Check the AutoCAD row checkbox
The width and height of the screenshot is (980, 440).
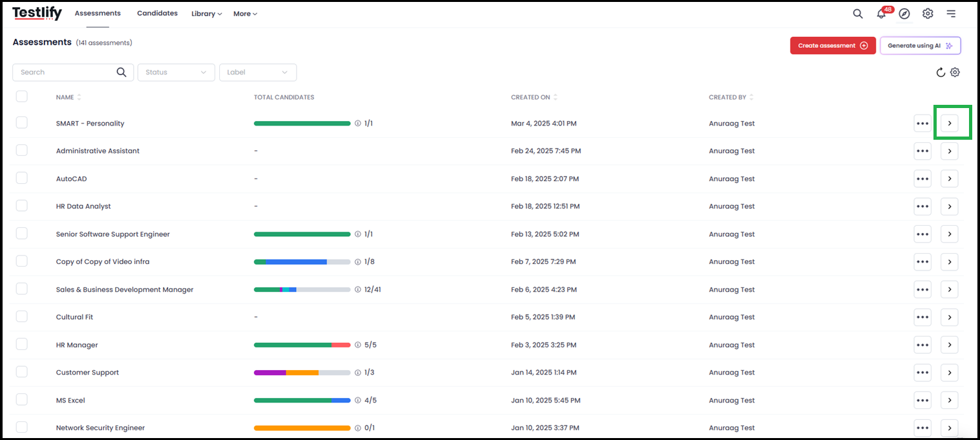tap(22, 178)
